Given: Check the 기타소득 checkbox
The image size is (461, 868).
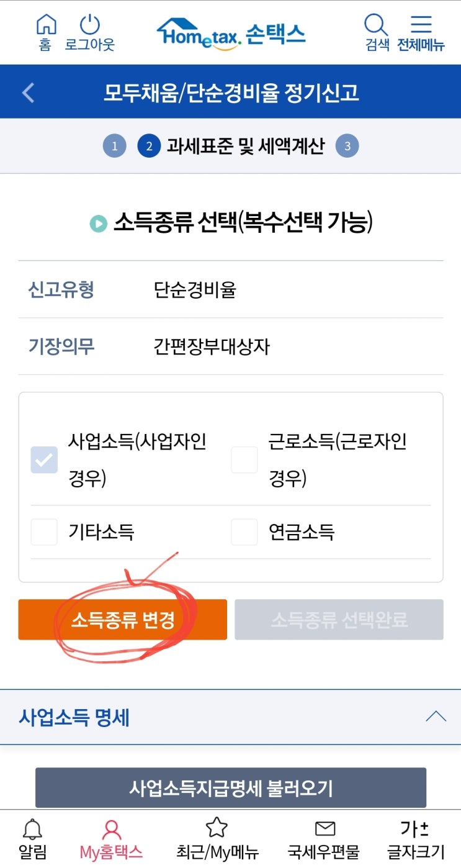Looking at the screenshot, I should click(x=44, y=532).
